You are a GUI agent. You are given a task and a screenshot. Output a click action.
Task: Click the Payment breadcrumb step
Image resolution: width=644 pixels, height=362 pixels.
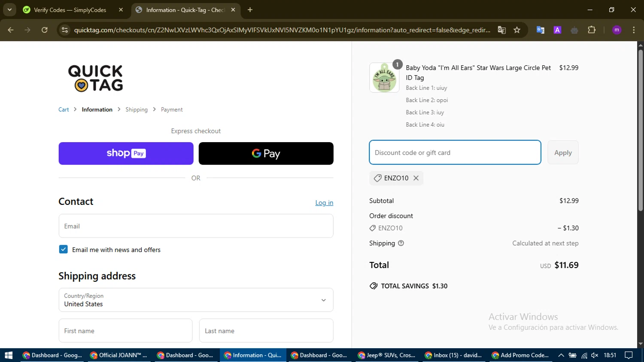pos(172,110)
